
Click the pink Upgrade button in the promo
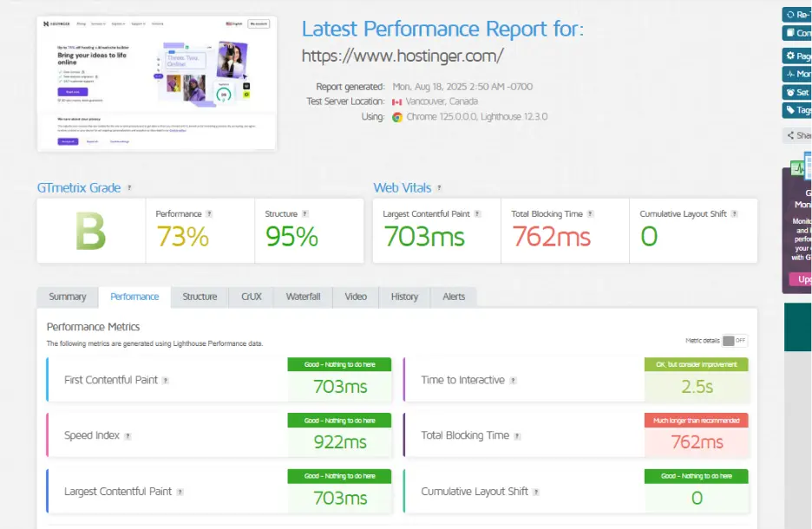pos(801,279)
